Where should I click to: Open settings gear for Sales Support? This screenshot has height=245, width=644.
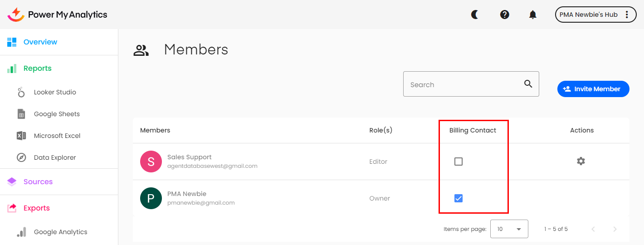[581, 161]
